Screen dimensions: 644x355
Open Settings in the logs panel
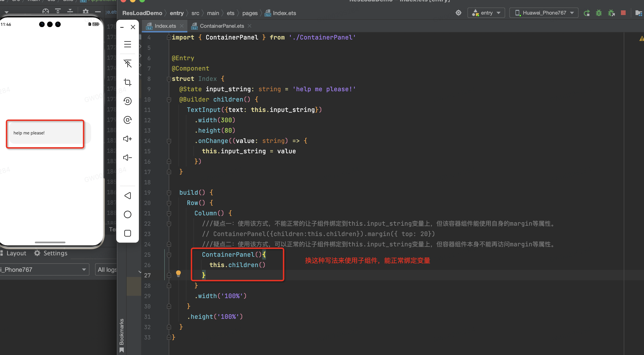[x=51, y=253]
